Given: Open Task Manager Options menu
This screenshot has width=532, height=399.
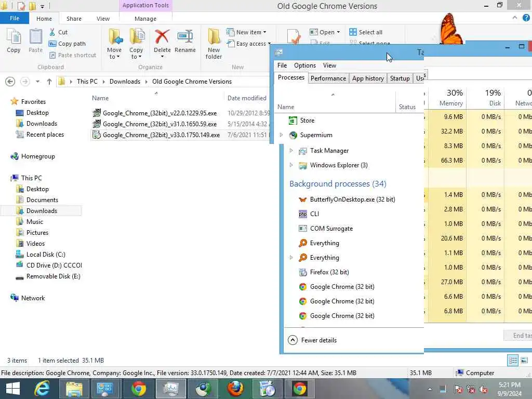Looking at the screenshot, I should click(304, 65).
